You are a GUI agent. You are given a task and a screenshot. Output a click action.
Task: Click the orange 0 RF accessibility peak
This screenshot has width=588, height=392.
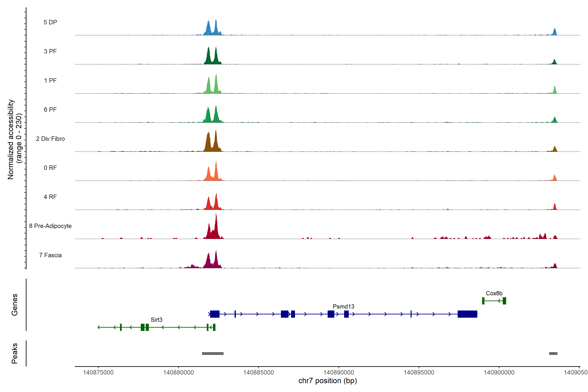(216, 171)
